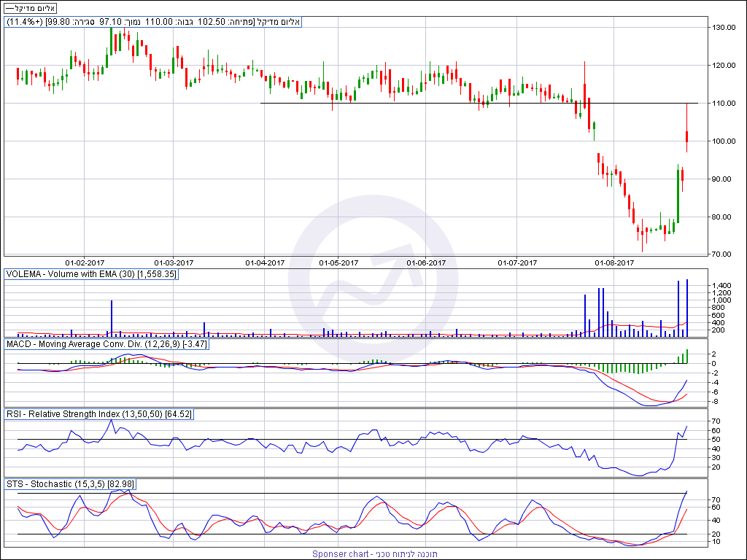Click the 01-08-2017 date marker
This screenshot has height=560, width=747.
point(615,262)
